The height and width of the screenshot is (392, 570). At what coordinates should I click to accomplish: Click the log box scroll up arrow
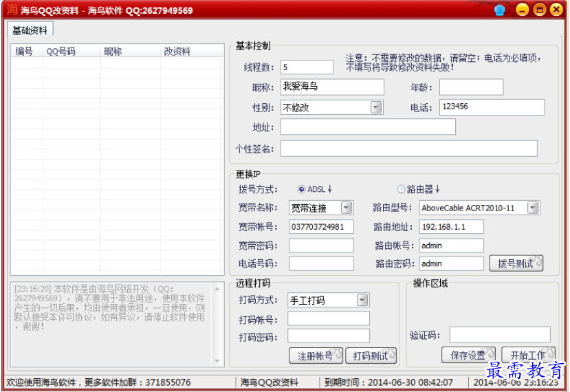pyautogui.click(x=217, y=289)
